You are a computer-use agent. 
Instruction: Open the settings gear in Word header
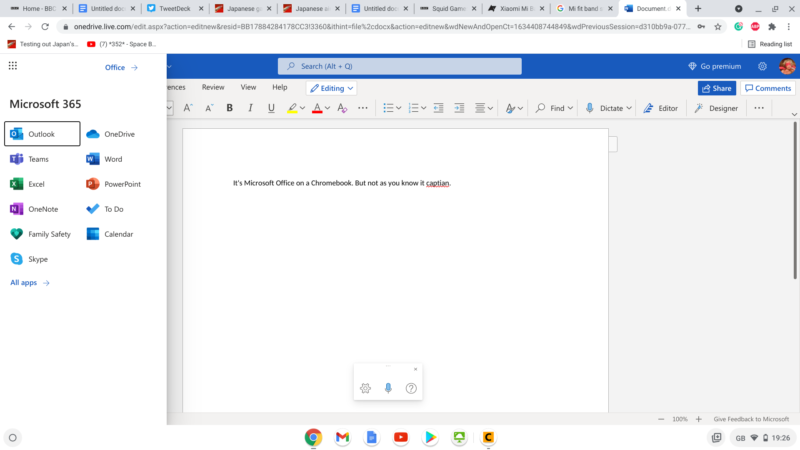tap(762, 66)
